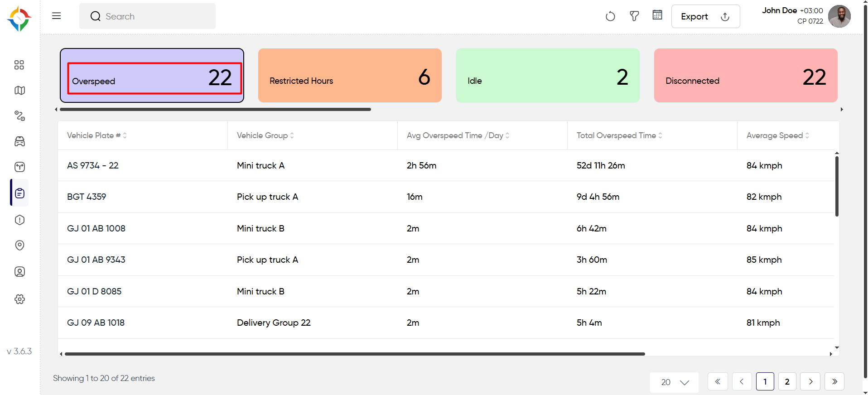Click the table vertical scrollbar thumb
This screenshot has width=868, height=395.
click(x=837, y=186)
